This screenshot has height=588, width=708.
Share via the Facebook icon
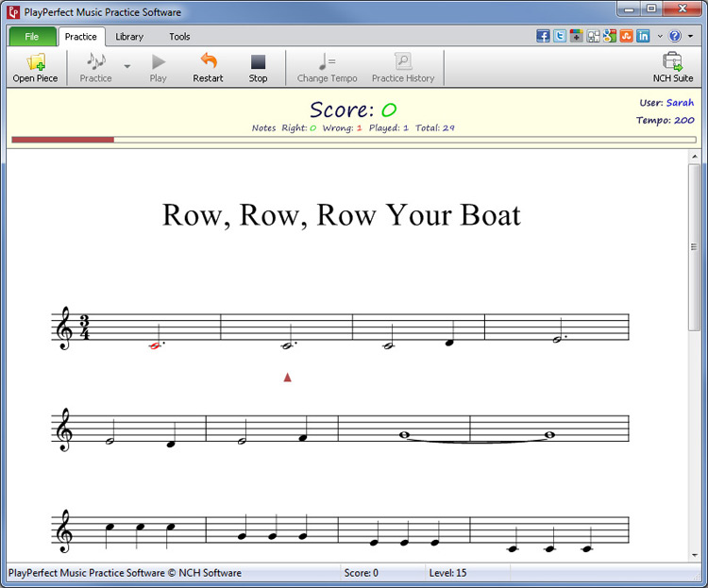[544, 36]
